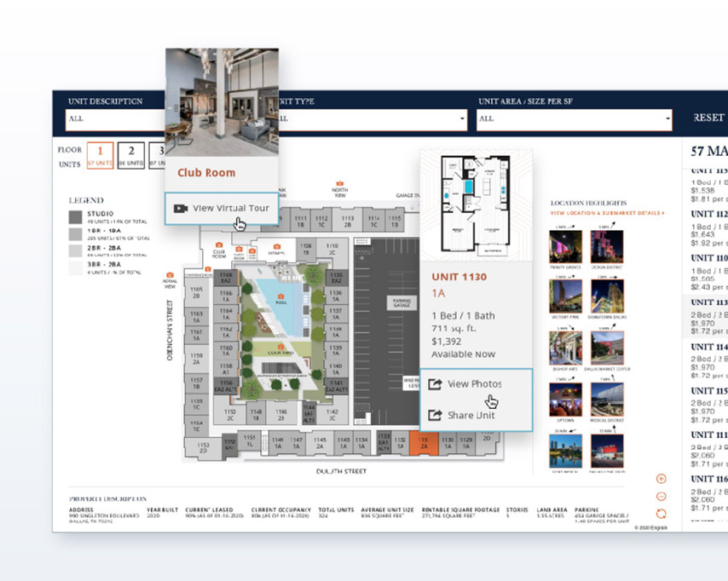Toggle the 3BR - 2BA legend filter
This screenshot has height=581, width=728.
click(x=75, y=267)
